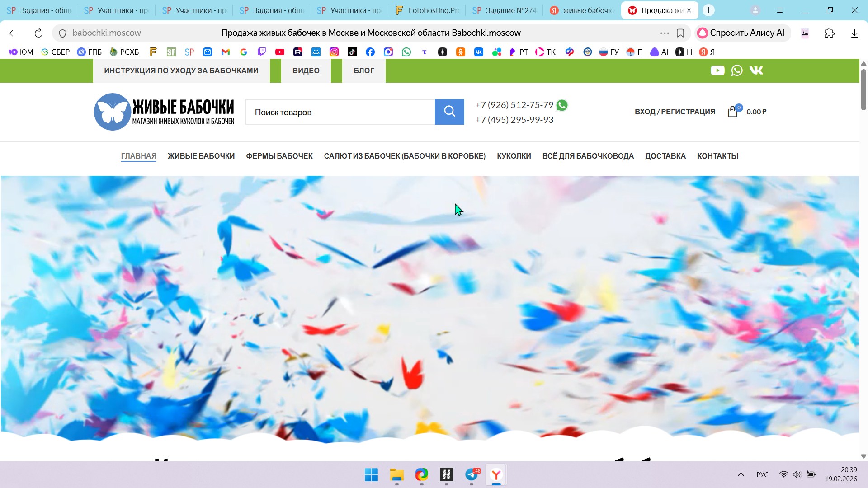The width and height of the screenshot is (868, 488).
Task: Open the browser hamburger menu
Action: tap(780, 10)
